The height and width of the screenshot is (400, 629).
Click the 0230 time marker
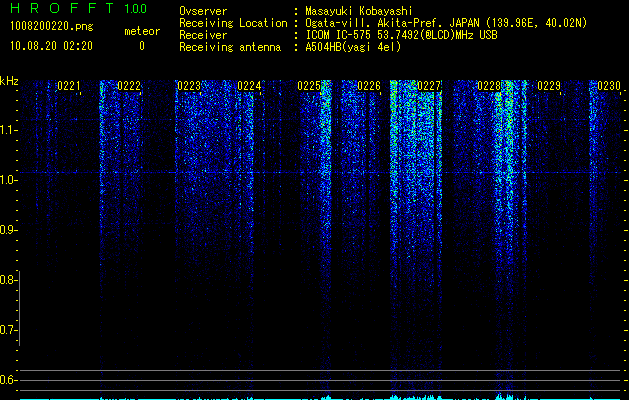point(609,86)
